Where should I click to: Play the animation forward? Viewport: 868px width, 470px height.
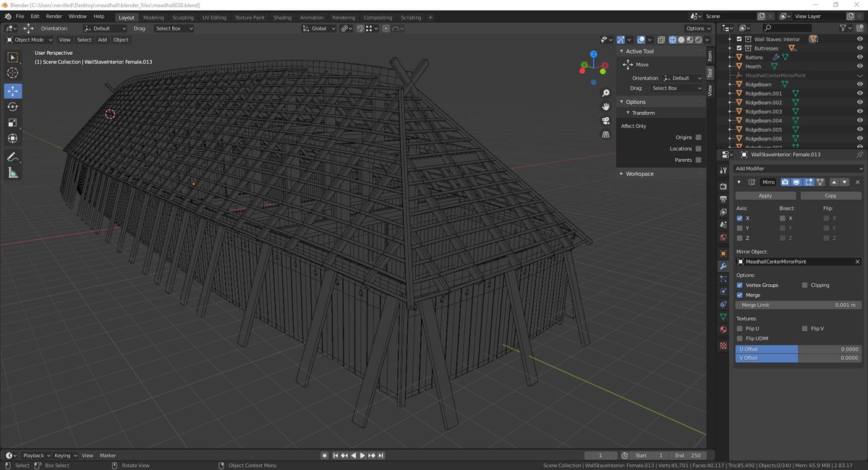pos(362,456)
